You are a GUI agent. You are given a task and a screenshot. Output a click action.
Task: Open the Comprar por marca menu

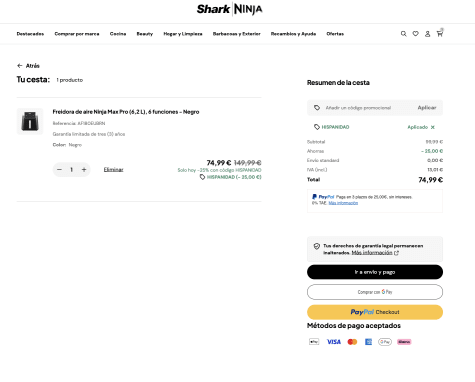[77, 34]
